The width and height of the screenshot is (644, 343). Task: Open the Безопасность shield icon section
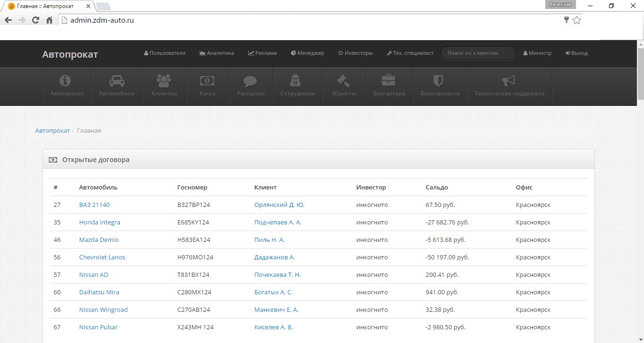440,86
